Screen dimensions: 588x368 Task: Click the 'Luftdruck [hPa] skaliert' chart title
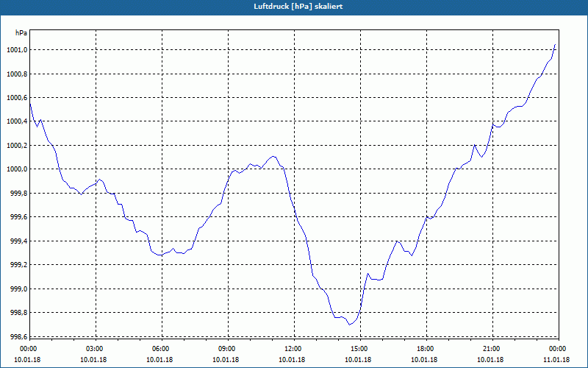(298, 7)
